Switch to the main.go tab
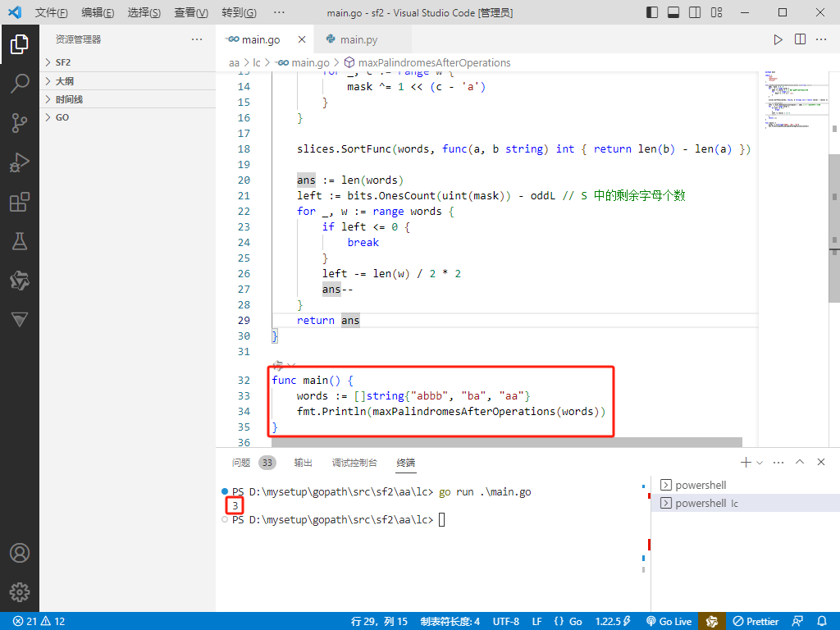Viewport: 840px width, 630px height. 260,39
